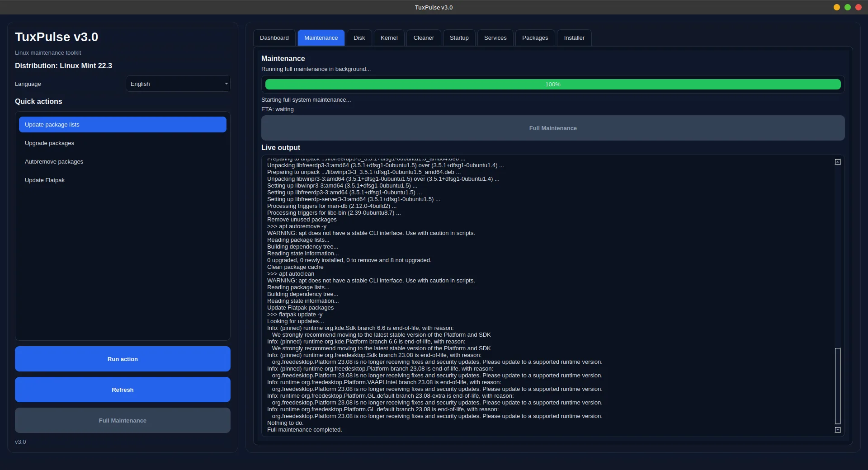
Task: Go to the Kernel tab
Action: point(389,38)
